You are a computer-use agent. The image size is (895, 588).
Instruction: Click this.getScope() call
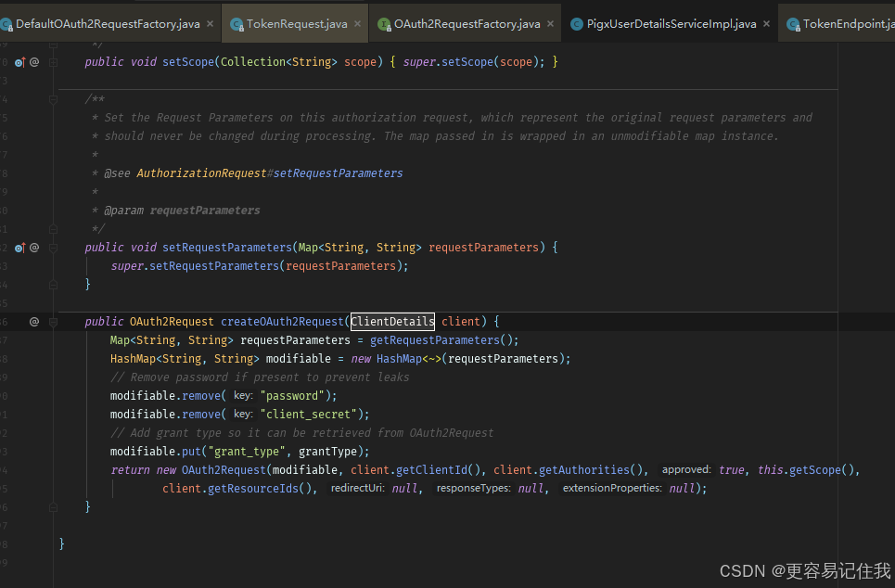point(806,470)
